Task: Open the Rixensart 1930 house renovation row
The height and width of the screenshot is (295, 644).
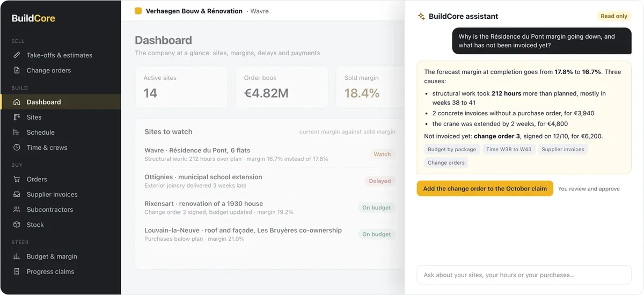Action: pos(270,208)
